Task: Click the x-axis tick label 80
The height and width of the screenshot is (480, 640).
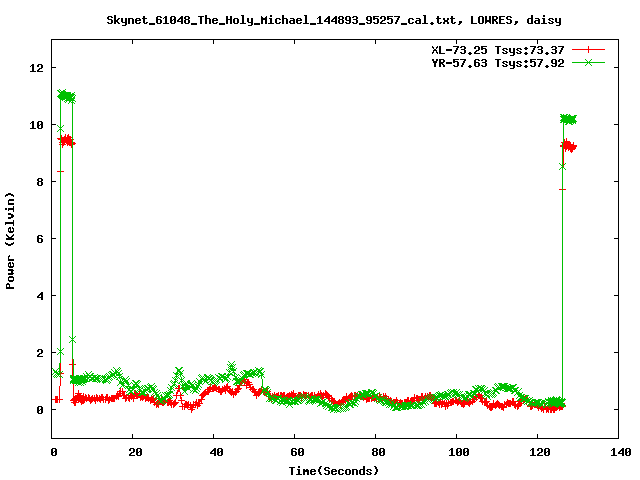Action: pos(376,452)
